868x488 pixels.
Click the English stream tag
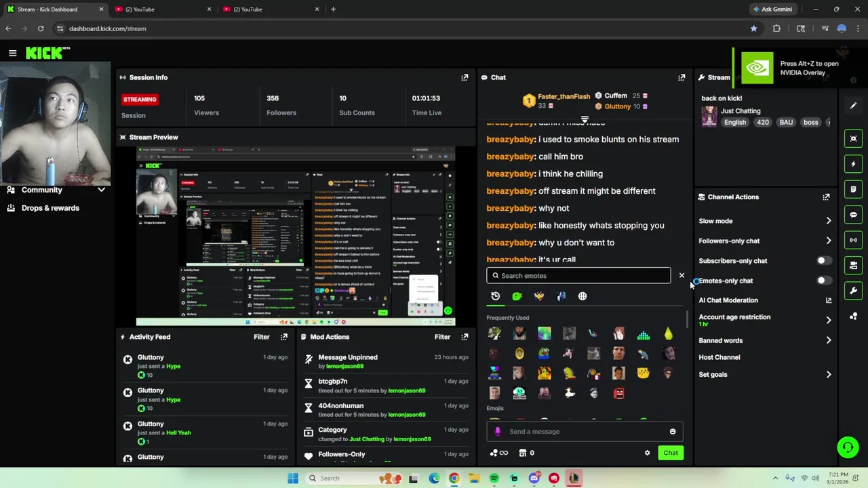(x=734, y=123)
